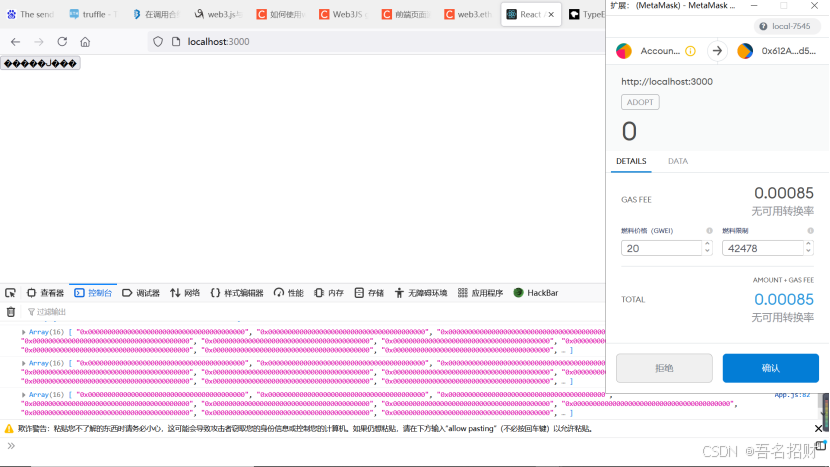Viewport: 830px width, 467px height.
Task: Show gas price info tooltip icon
Action: (x=709, y=231)
